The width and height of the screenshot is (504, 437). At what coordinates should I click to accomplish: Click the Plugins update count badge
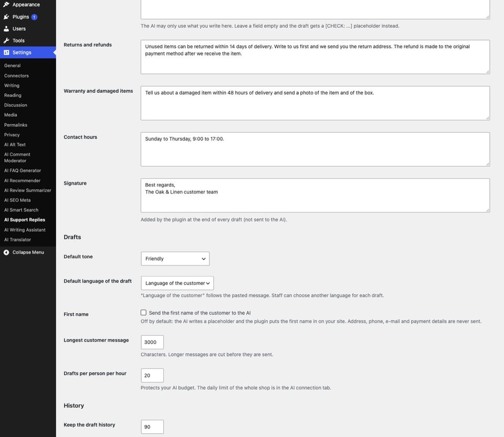click(34, 17)
